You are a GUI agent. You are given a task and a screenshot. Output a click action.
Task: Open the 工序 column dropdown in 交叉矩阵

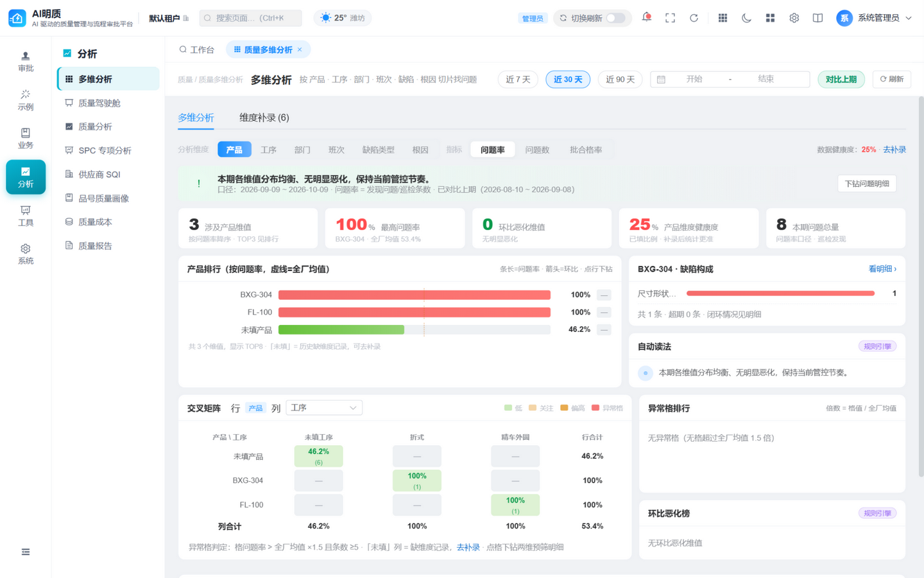point(324,408)
